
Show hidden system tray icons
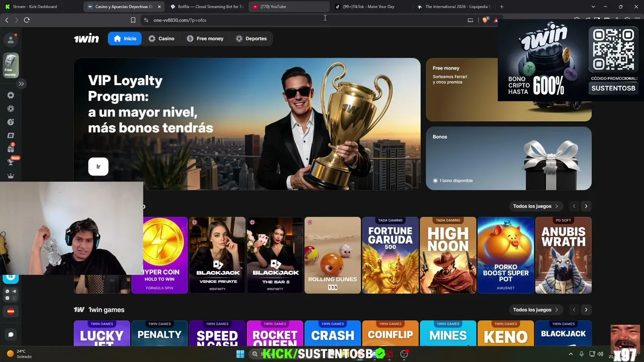click(x=571, y=354)
